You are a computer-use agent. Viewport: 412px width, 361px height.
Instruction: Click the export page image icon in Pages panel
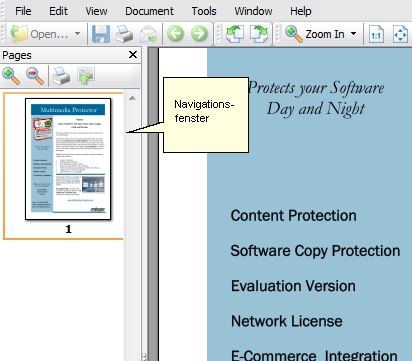[86, 76]
